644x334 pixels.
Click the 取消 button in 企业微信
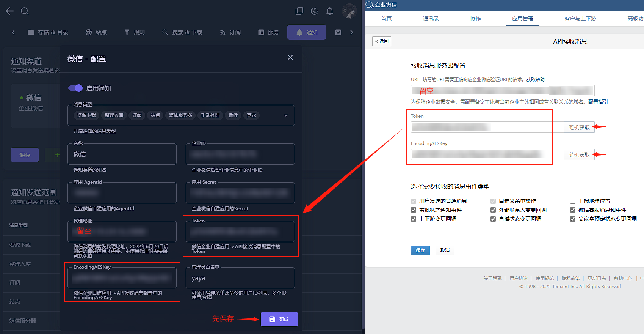pyautogui.click(x=445, y=250)
